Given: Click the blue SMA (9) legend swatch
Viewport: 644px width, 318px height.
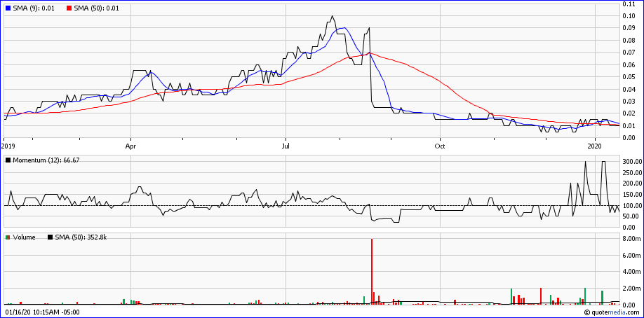Looking at the screenshot, I should [x=8, y=8].
